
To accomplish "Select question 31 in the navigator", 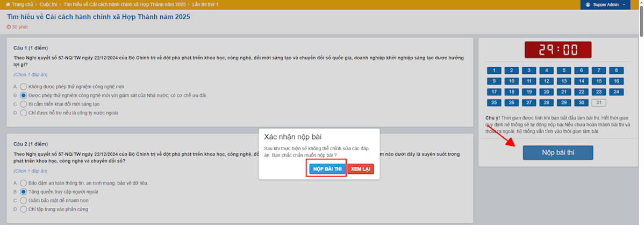I will pyautogui.click(x=598, y=103).
